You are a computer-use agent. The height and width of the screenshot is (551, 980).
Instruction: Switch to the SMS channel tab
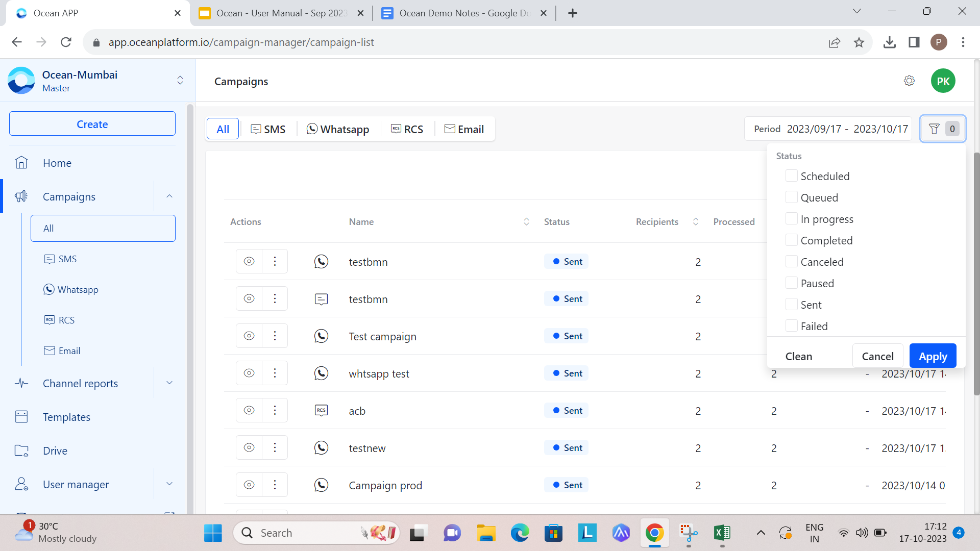(x=268, y=129)
